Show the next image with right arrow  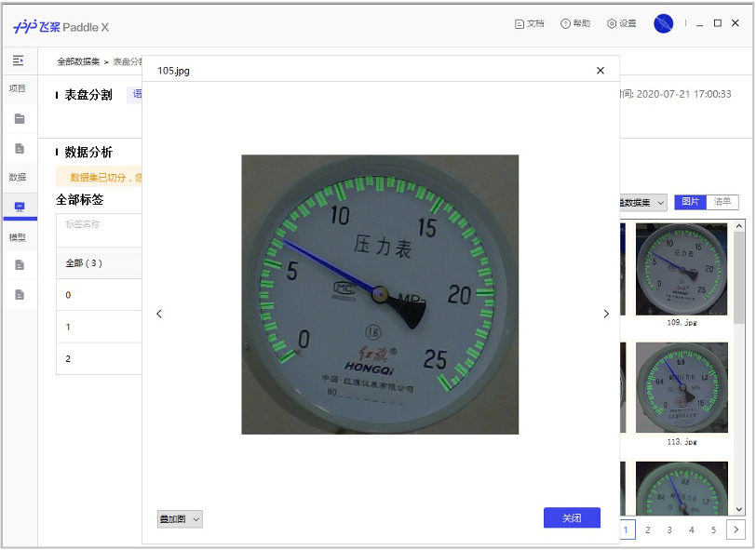pos(606,315)
